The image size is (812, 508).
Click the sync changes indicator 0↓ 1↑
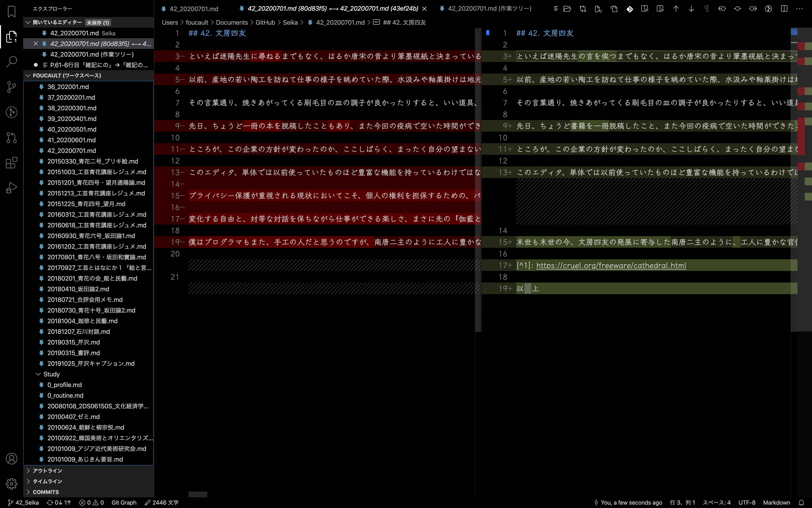[x=59, y=503]
